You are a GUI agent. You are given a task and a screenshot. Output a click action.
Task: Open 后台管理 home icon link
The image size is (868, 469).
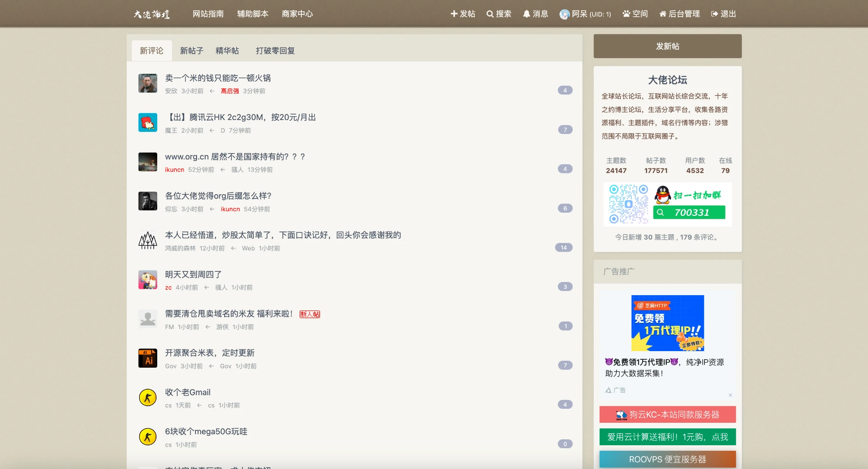click(679, 14)
